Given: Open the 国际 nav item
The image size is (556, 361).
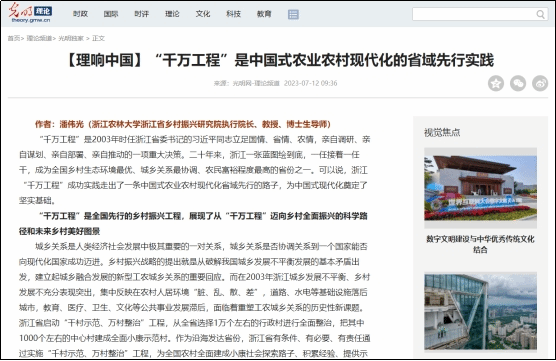Looking at the screenshot, I should 111,14.
